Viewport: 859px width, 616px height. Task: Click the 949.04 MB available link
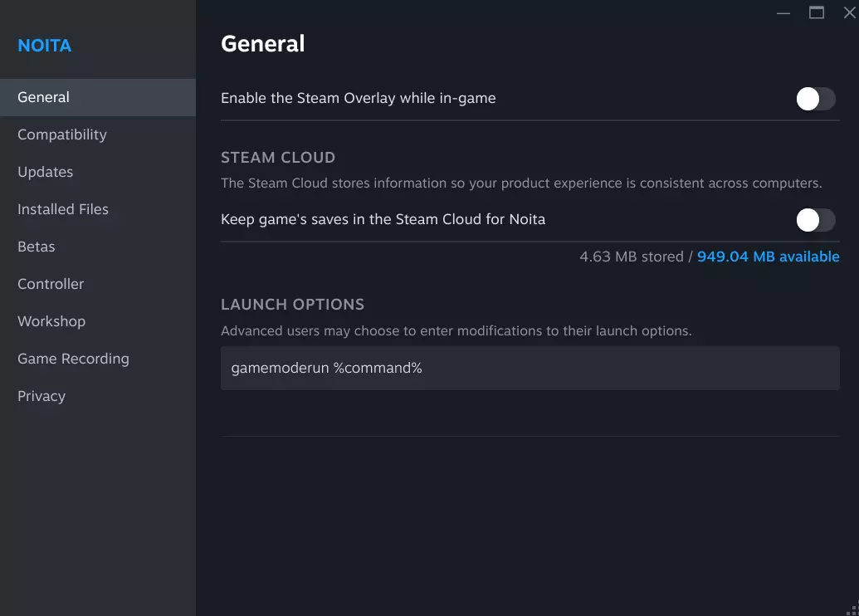tap(768, 257)
